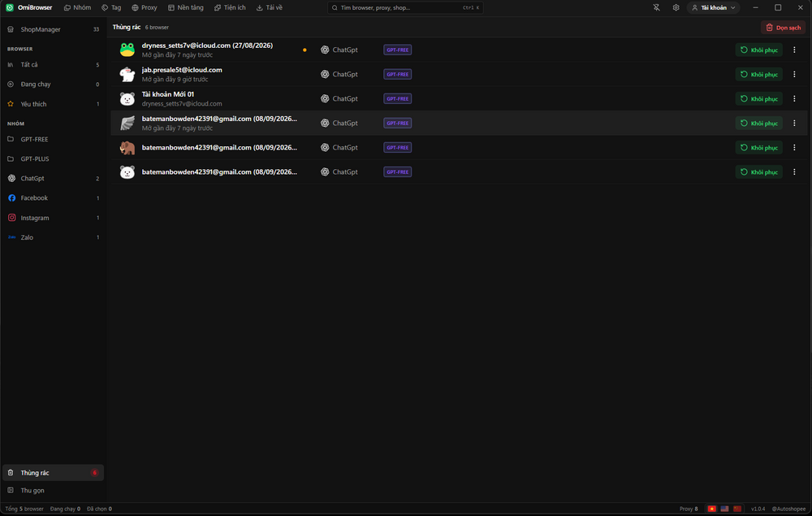This screenshot has height=516, width=812.
Task: Select the Zalo group
Action: (53, 237)
